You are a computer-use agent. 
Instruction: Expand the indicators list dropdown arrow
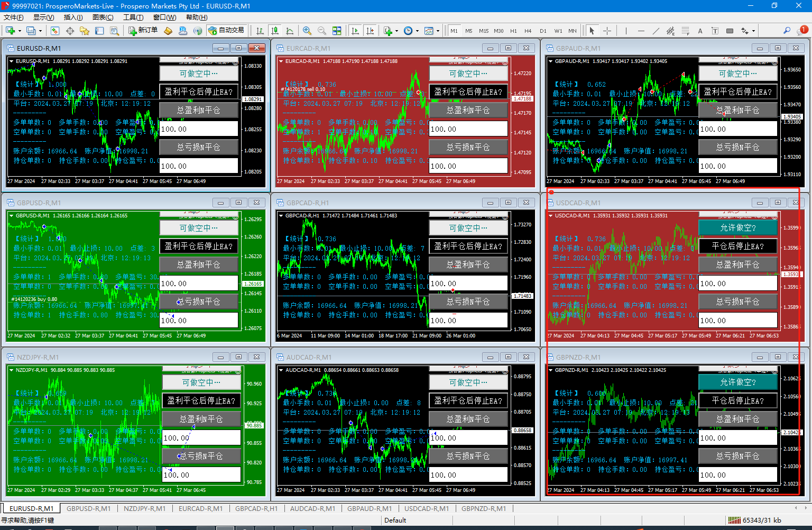click(x=396, y=31)
